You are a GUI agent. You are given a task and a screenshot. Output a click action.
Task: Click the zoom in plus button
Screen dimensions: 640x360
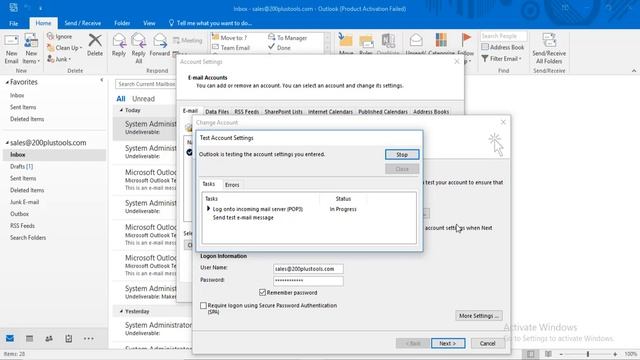tap(615, 354)
